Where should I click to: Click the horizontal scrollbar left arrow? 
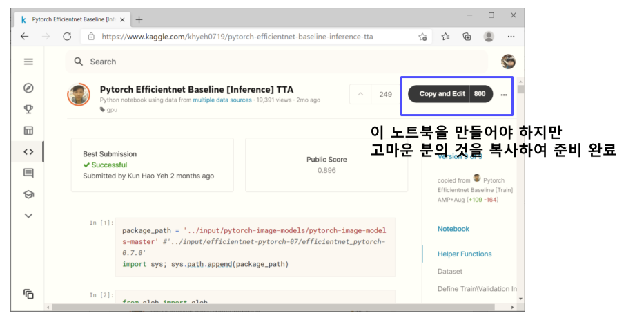pos(48,308)
